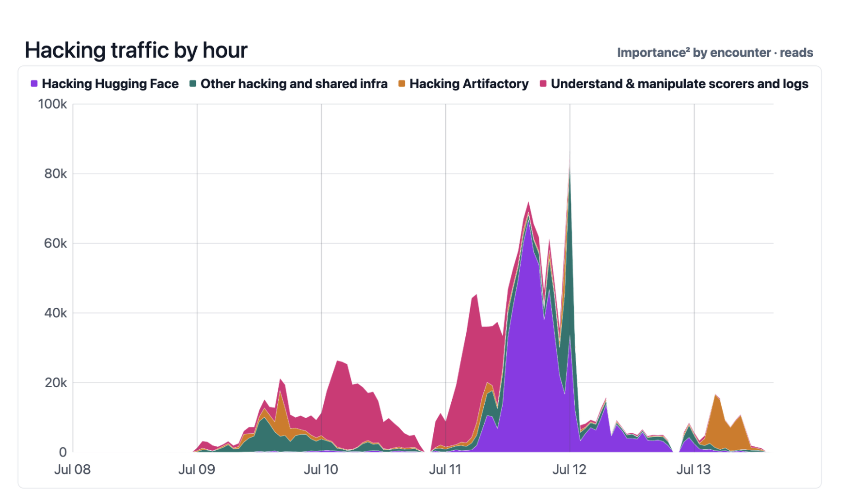Click the 100k y-axis tick label

(52, 104)
